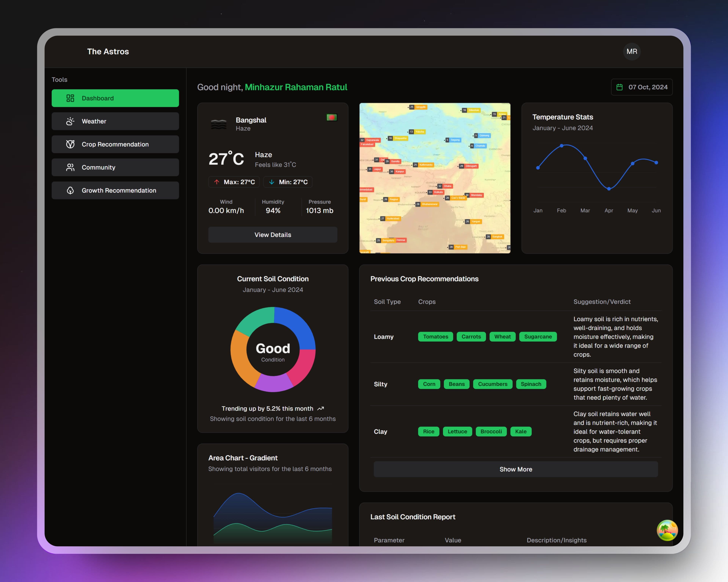Click the red up arrow beside Max 27°C
728x582 pixels.
tap(217, 182)
